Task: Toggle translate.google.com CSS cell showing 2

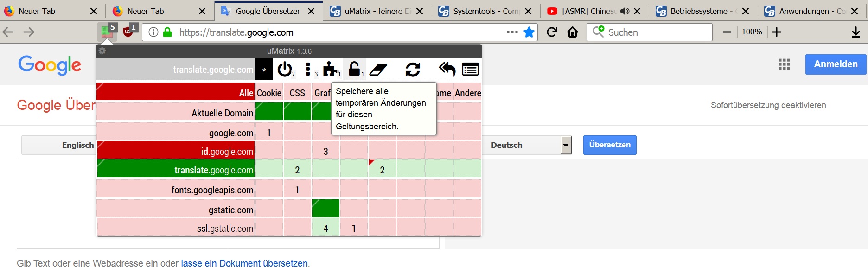Action: (297, 169)
